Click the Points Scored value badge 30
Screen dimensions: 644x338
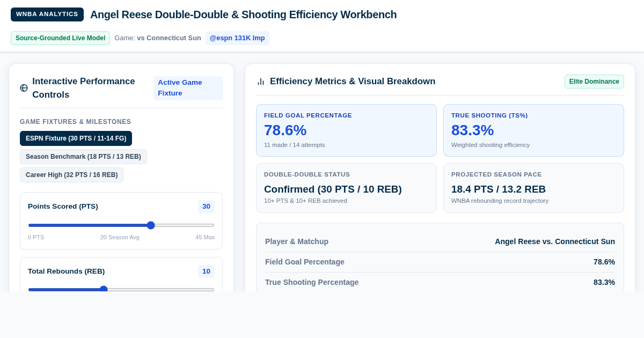tap(206, 207)
